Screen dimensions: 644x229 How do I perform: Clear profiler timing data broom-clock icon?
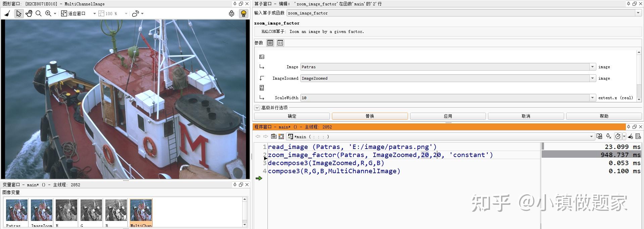tap(630, 136)
